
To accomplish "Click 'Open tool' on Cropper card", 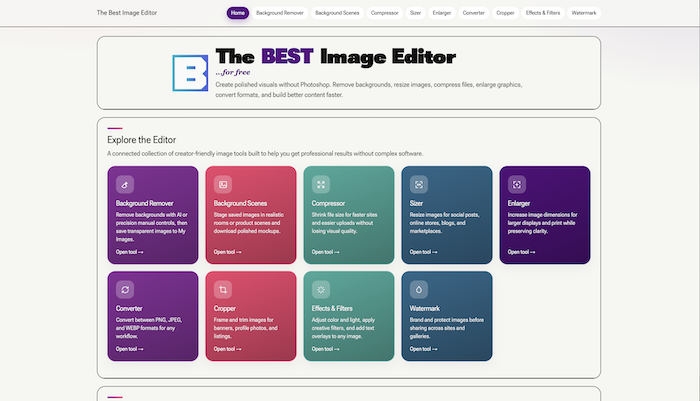I will pyautogui.click(x=227, y=349).
